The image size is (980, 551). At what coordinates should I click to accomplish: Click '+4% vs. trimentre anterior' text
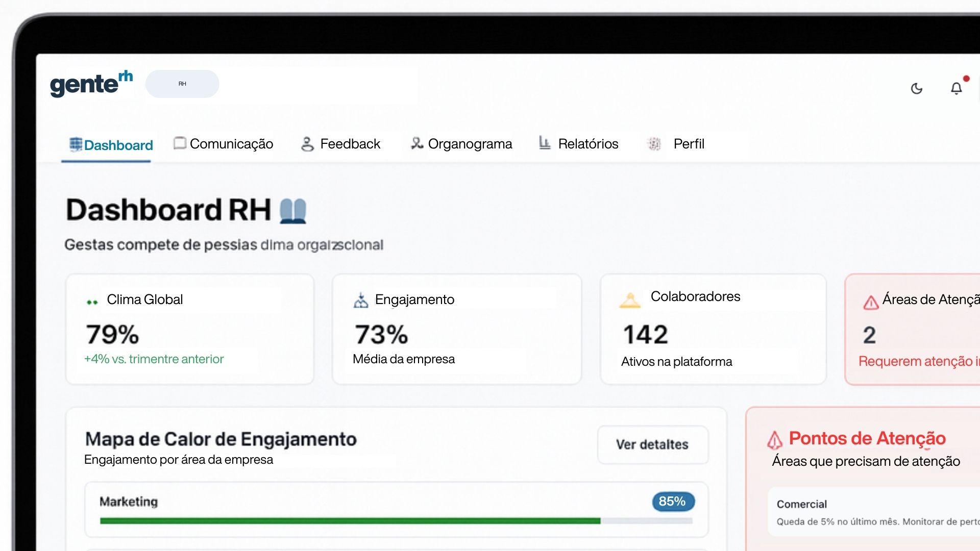(154, 359)
